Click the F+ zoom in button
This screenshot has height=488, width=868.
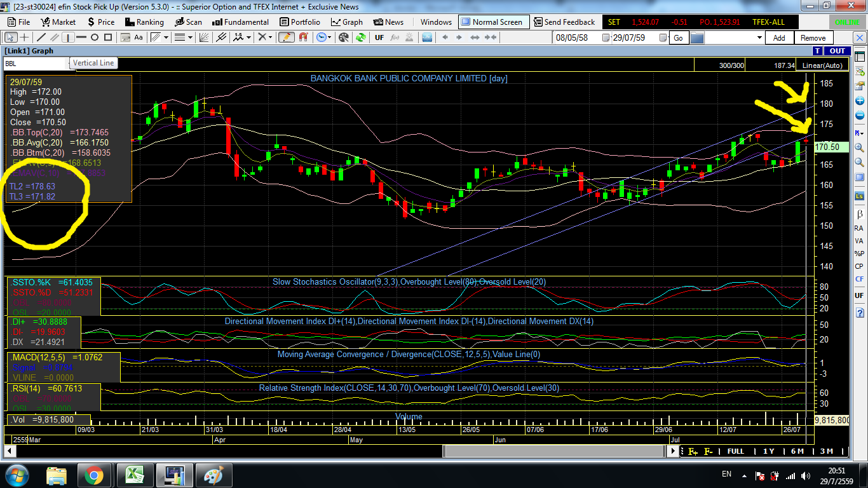tap(693, 451)
